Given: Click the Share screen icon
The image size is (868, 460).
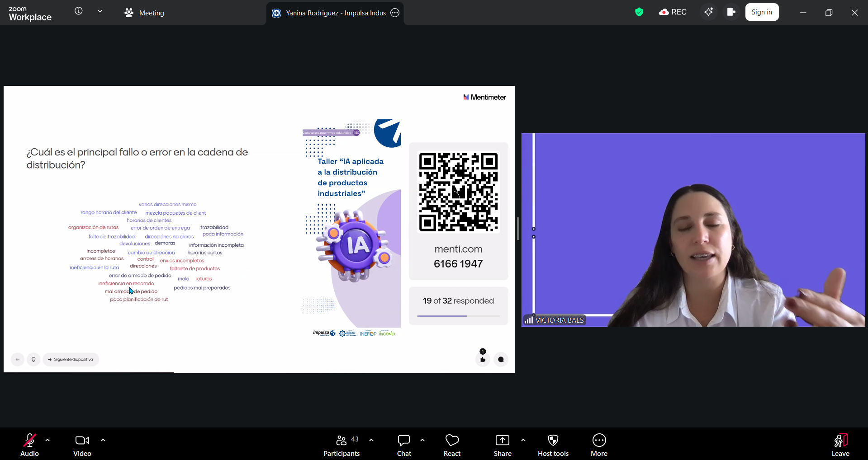Looking at the screenshot, I should [x=502, y=445].
